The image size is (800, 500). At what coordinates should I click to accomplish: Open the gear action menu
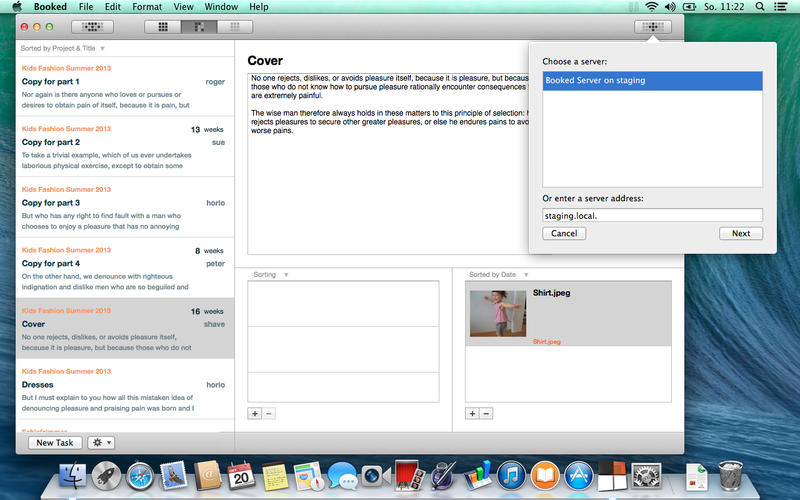coord(101,442)
